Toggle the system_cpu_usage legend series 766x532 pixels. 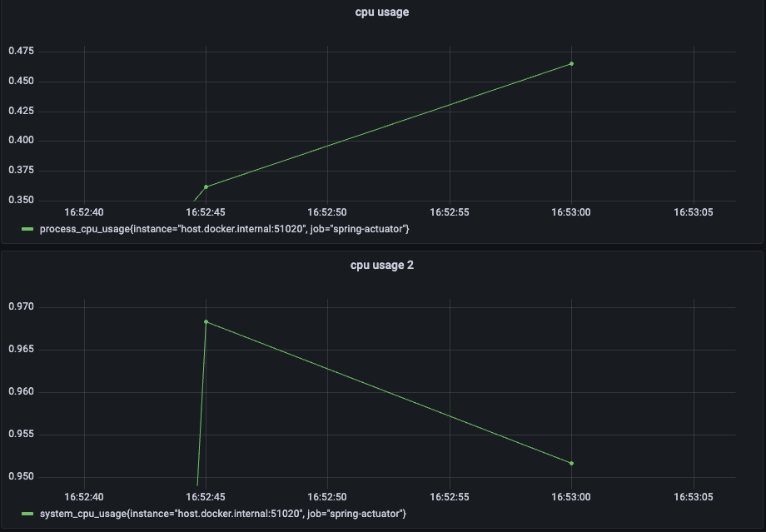(x=223, y=514)
